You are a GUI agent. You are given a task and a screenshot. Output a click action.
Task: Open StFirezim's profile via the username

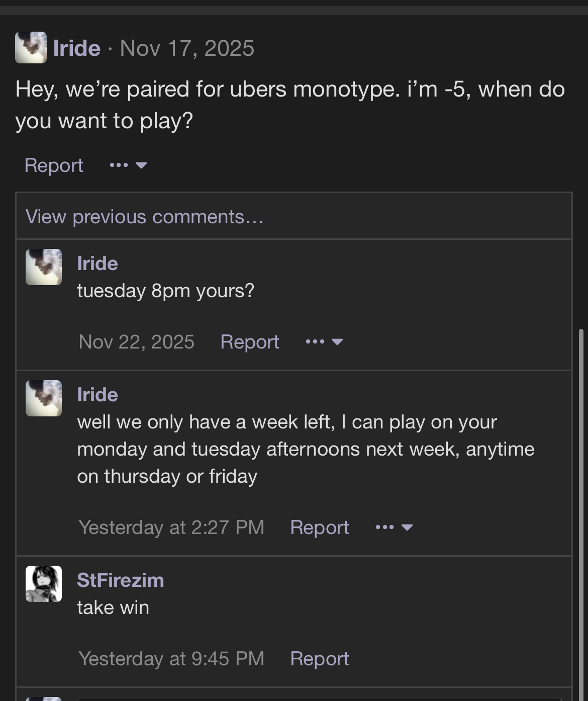coord(121,580)
